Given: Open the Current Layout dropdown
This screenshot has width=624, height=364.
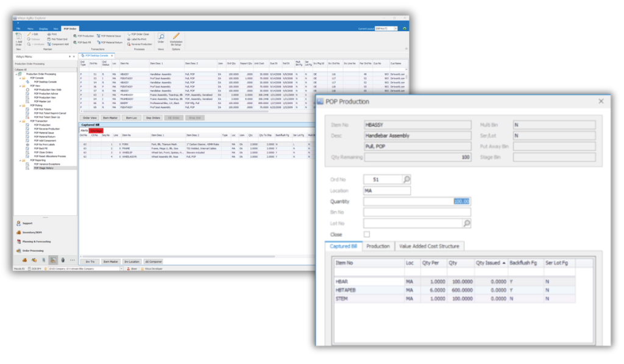Looking at the screenshot, I should pyautogui.click(x=395, y=28).
